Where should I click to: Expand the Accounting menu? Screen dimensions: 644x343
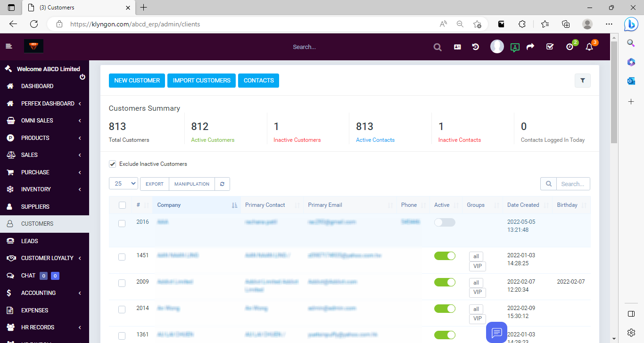point(44,293)
